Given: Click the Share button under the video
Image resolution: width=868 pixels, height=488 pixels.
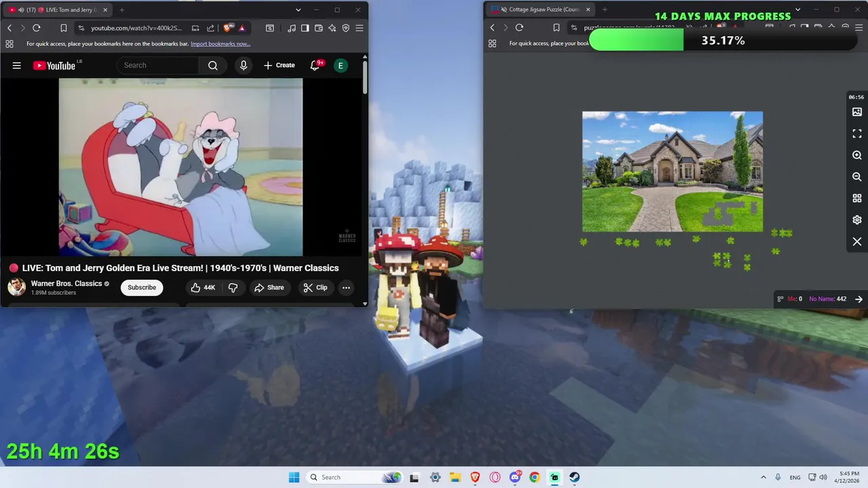Looking at the screenshot, I should pos(269,287).
